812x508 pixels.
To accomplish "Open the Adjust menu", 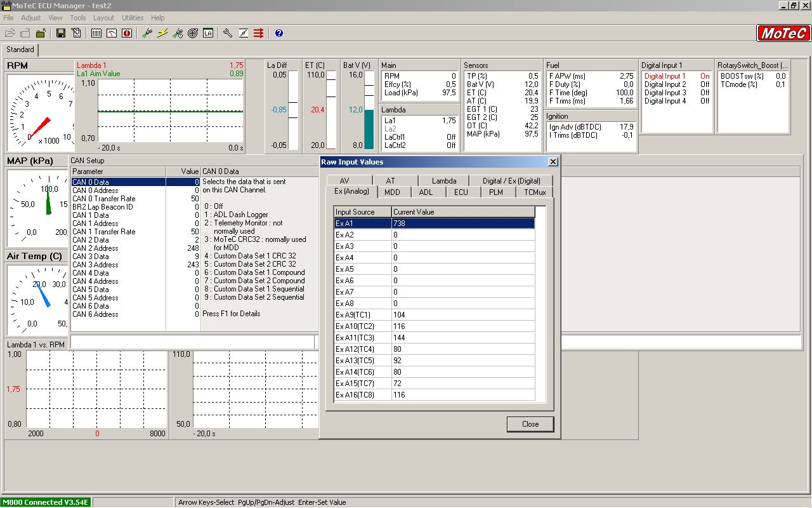I will click(x=31, y=18).
